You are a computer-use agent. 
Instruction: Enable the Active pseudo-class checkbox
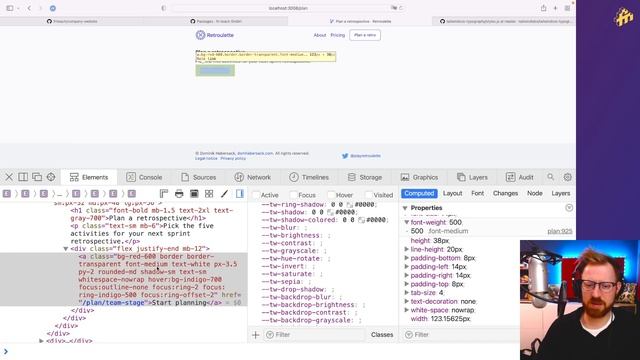point(256,195)
